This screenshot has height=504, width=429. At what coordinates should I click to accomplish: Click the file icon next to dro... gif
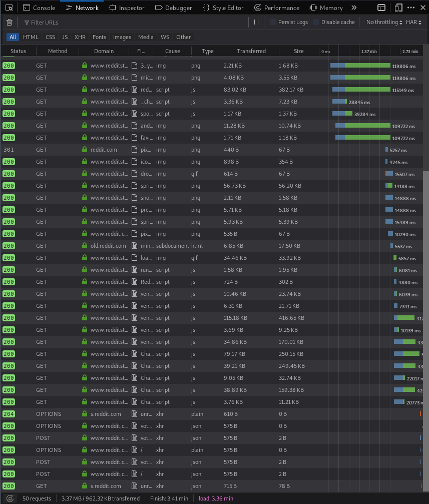coord(135,174)
